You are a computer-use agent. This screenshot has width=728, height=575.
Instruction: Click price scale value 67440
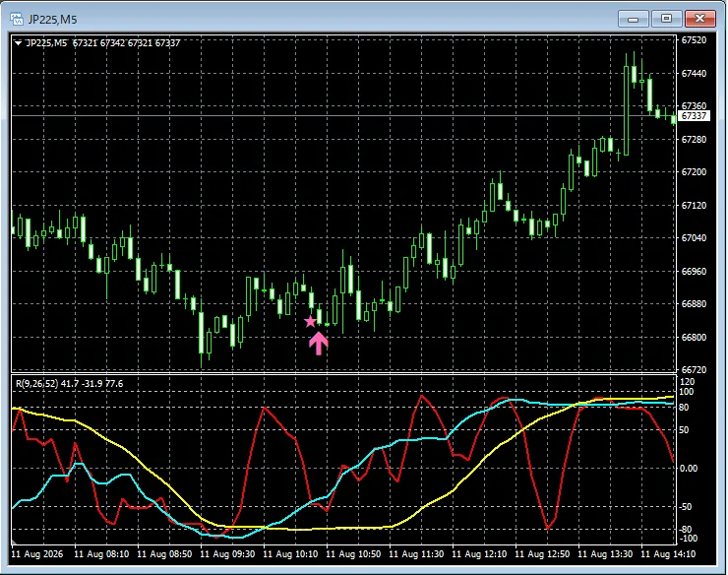click(694, 74)
